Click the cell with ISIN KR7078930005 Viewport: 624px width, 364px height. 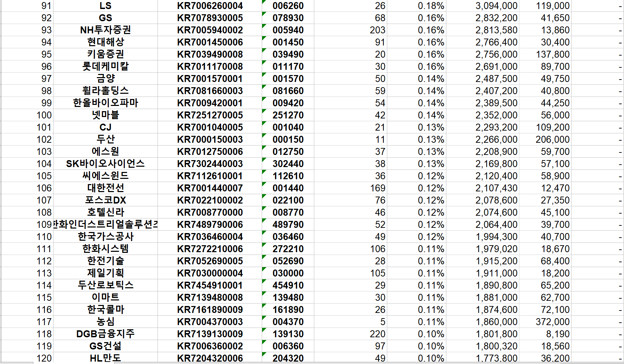pyautogui.click(x=210, y=18)
